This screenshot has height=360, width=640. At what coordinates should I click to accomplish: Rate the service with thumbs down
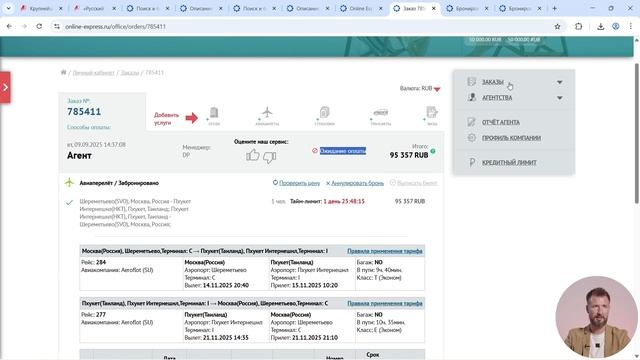(269, 157)
